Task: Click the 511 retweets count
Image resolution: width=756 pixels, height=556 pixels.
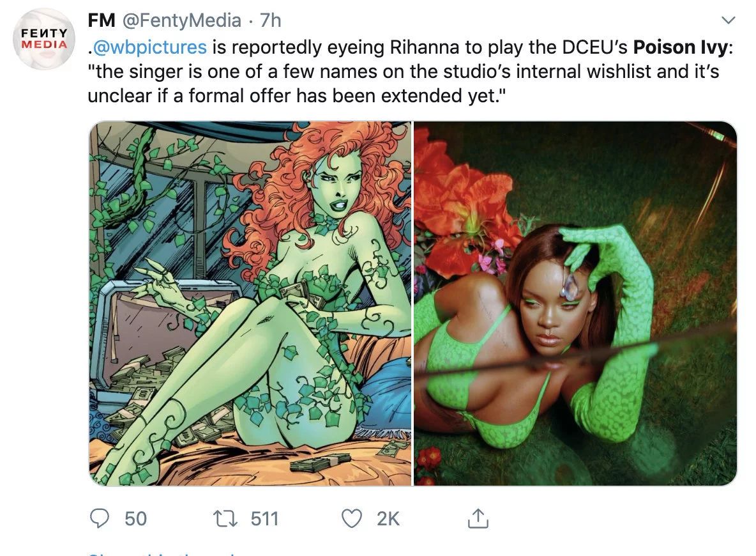Action: click(x=265, y=519)
